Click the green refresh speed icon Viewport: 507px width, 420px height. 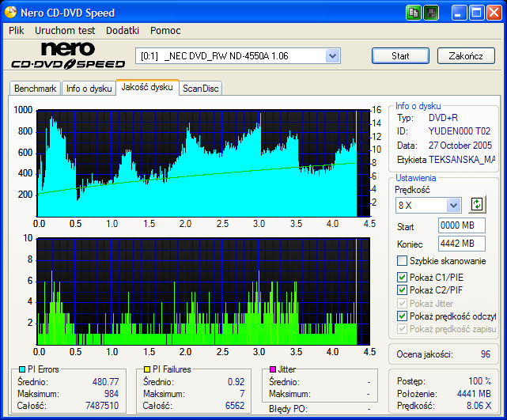477,205
